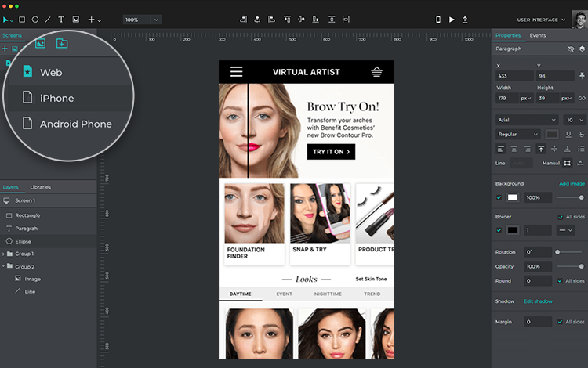Toggle Margin All sides checkbox
588x368 pixels.
coord(560,322)
